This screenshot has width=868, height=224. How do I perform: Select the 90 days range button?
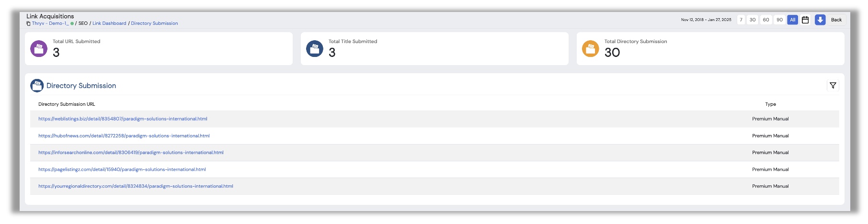pos(779,20)
